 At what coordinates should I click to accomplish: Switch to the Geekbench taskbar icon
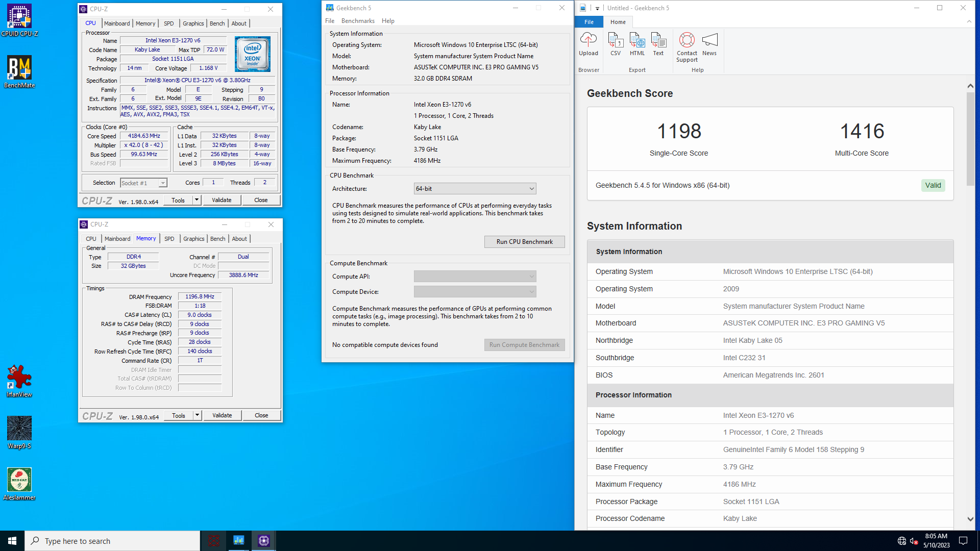(239, 541)
